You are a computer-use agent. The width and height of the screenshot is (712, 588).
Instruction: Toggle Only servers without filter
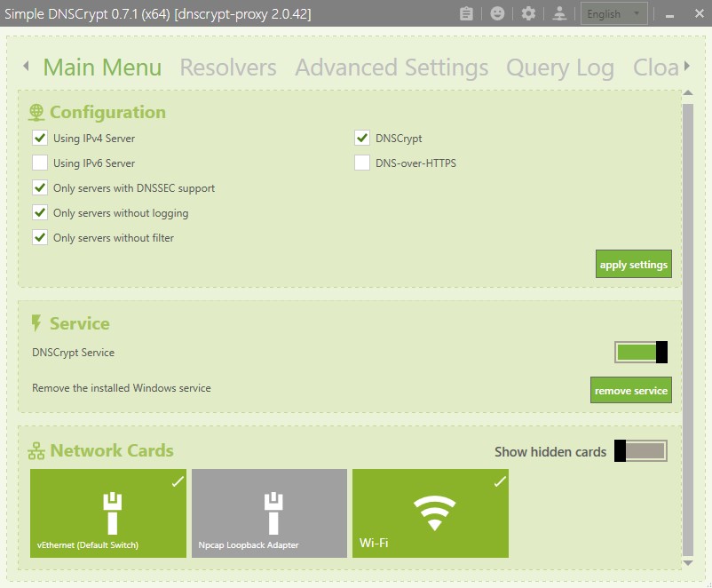[40, 238]
